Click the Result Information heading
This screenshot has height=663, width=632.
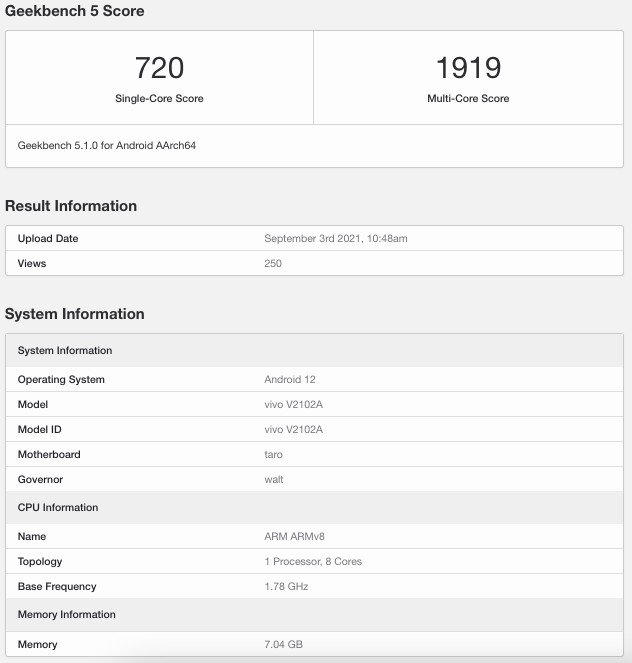[x=71, y=206]
